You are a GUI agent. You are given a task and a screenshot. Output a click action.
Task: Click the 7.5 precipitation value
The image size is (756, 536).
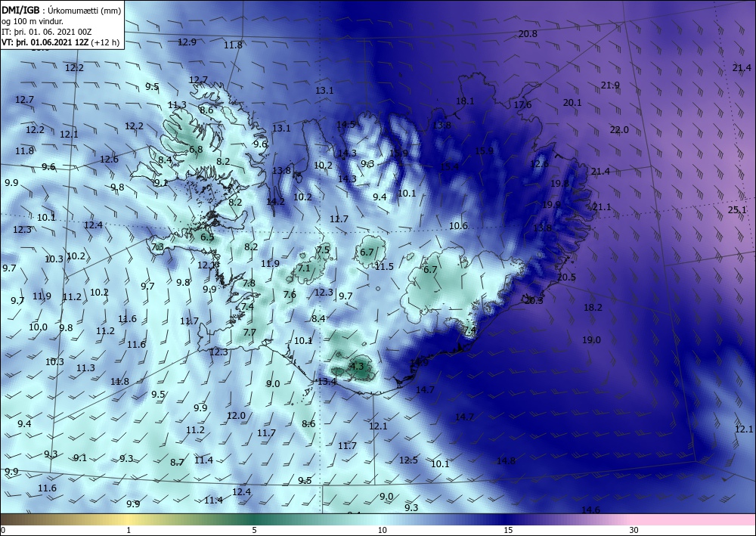click(323, 249)
